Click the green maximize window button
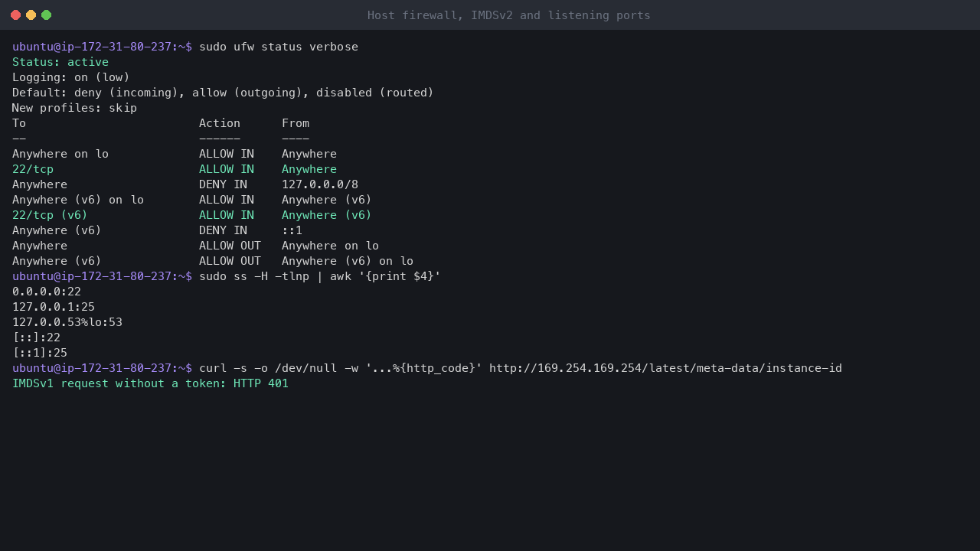The width and height of the screenshot is (980, 551). coord(46,15)
